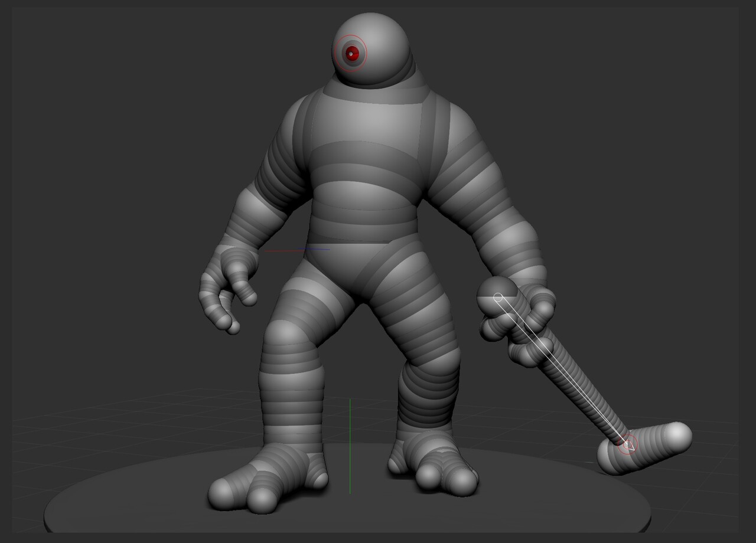Click the rounded tip of the club head
Screen dimensions: 756x543
pyautogui.click(x=676, y=437)
